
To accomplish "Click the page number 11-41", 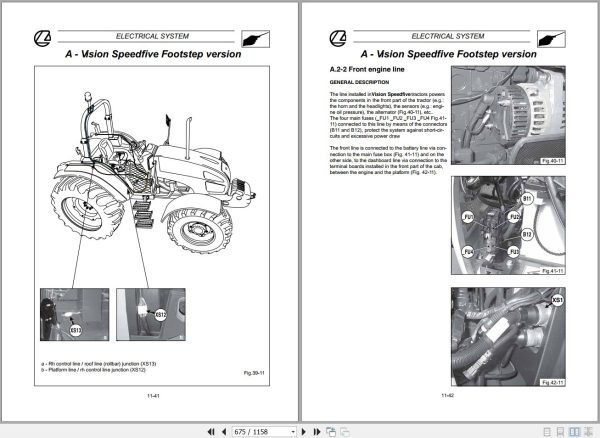I will 153,396.
